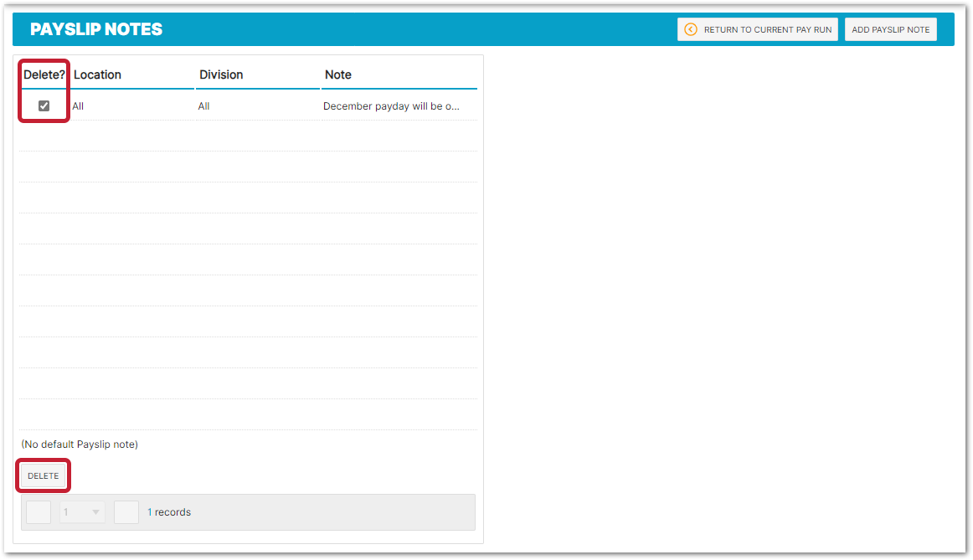Click the first empty row under the note

pos(248,136)
